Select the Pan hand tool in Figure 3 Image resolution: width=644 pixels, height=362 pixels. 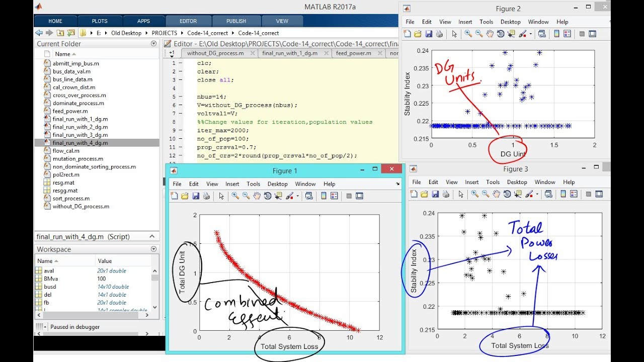pyautogui.click(x=497, y=194)
